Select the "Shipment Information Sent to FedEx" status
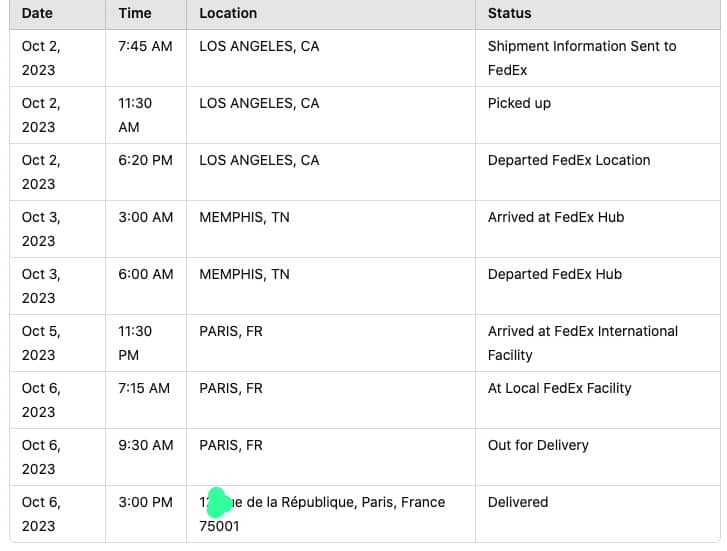The width and height of the screenshot is (727, 551). [x=581, y=58]
